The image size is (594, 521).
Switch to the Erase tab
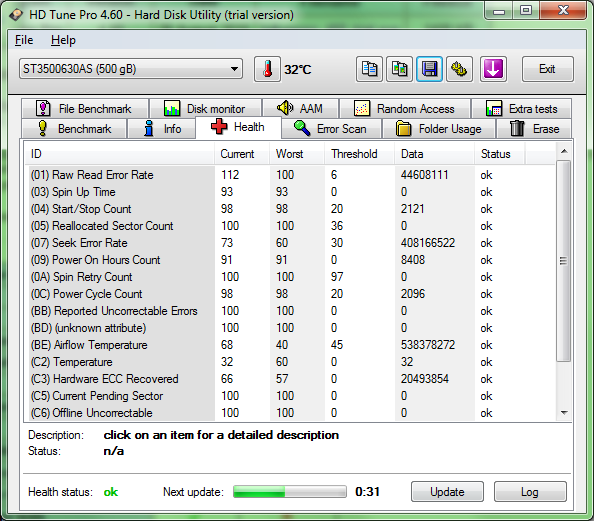point(534,128)
